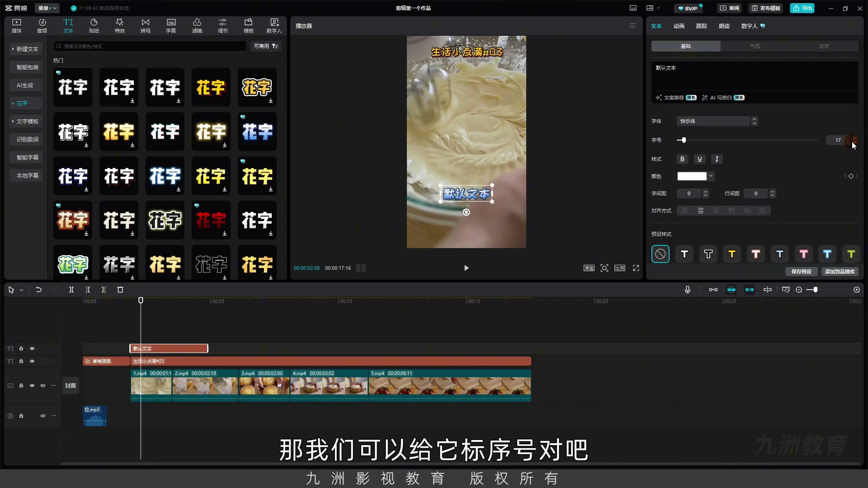
Task: Switch to the 气泡 sub-tab
Action: 755,46
